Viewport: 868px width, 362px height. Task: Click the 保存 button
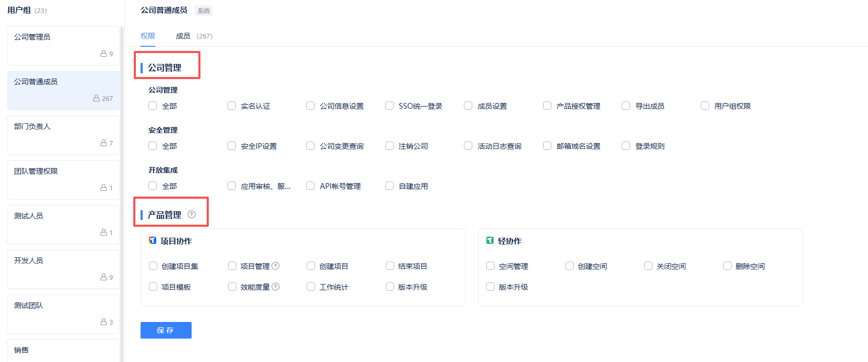coord(166,330)
